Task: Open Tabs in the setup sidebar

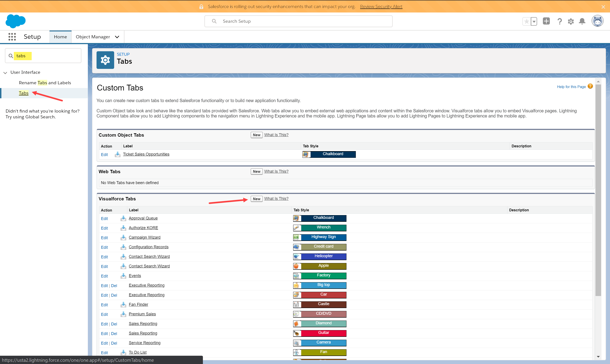Action: click(24, 93)
